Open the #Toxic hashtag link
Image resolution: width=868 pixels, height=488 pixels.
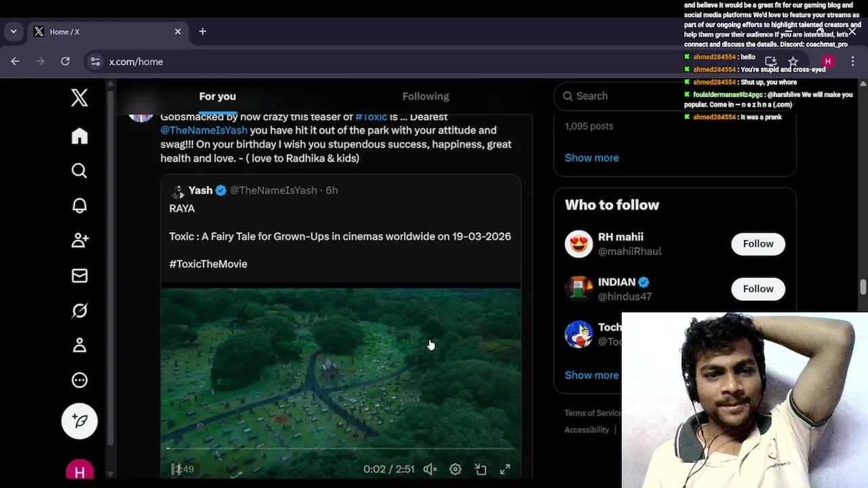click(x=371, y=117)
